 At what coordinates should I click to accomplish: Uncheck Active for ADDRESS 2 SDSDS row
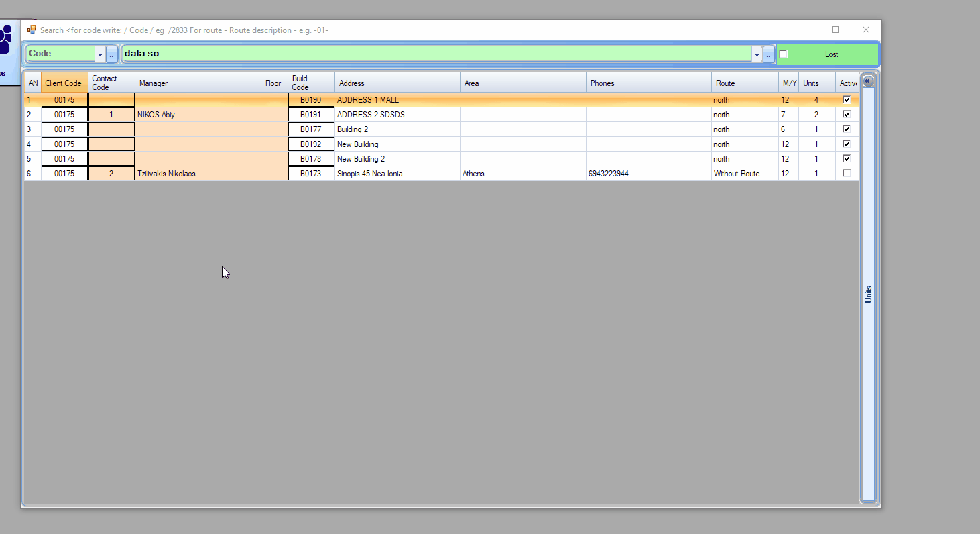[x=847, y=114]
